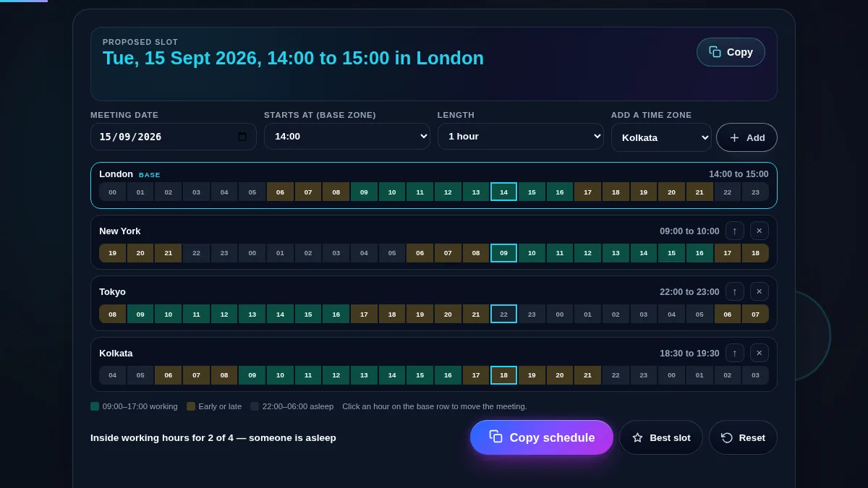Viewport: 868px width, 488px height.
Task: Click the highlighted 09 cell in New York row
Action: pos(504,253)
